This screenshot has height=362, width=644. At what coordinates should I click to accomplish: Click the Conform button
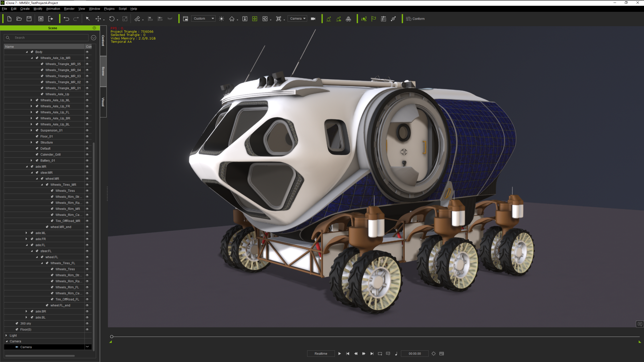[x=415, y=19]
